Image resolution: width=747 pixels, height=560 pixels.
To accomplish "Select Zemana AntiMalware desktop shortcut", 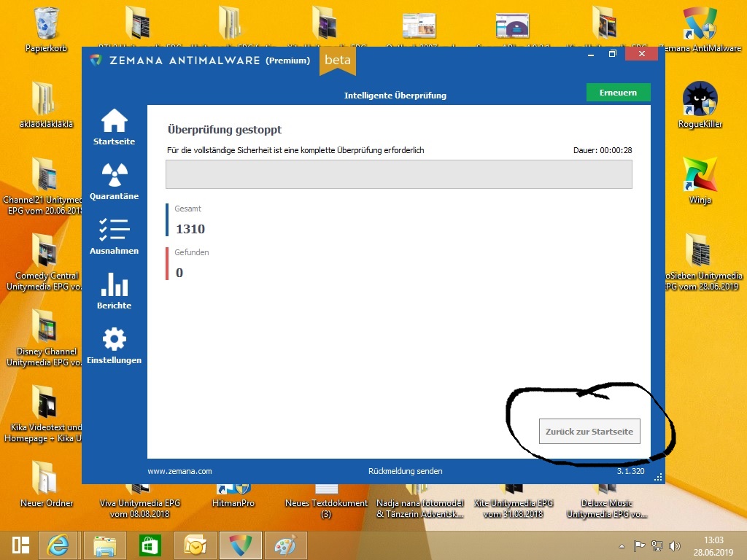I will [x=700, y=29].
